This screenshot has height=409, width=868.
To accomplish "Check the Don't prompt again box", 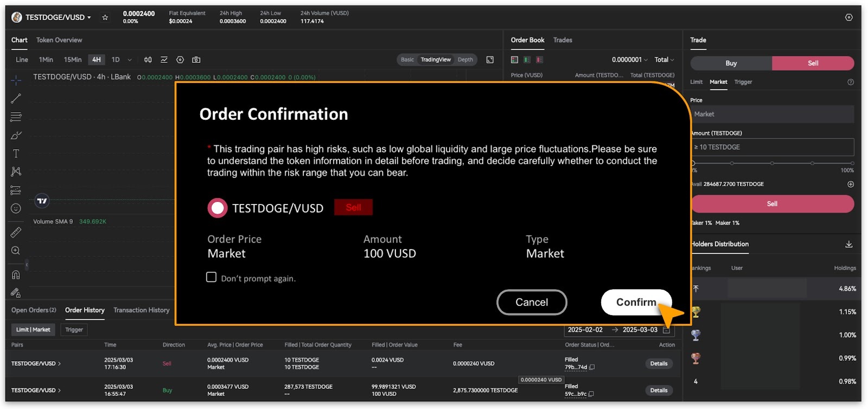I will coord(212,277).
